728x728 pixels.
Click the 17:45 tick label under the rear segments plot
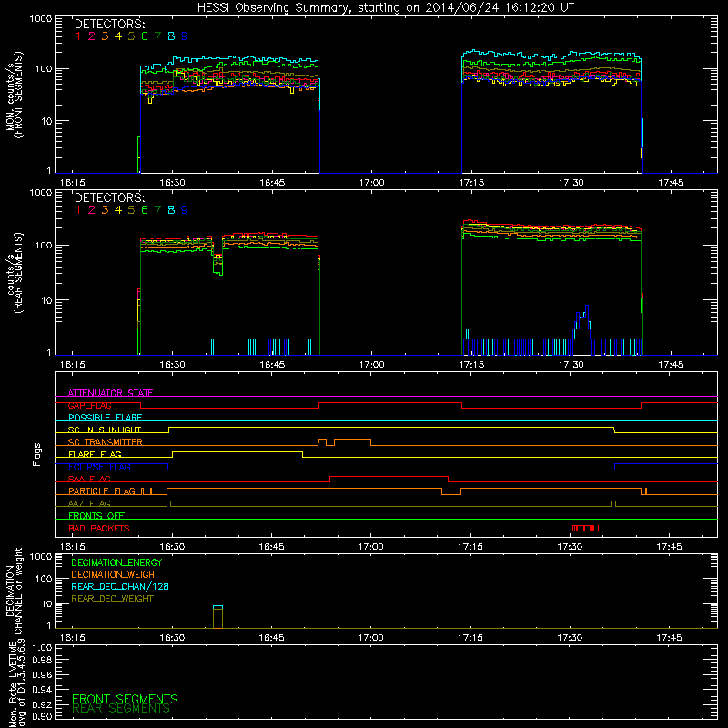coord(671,365)
